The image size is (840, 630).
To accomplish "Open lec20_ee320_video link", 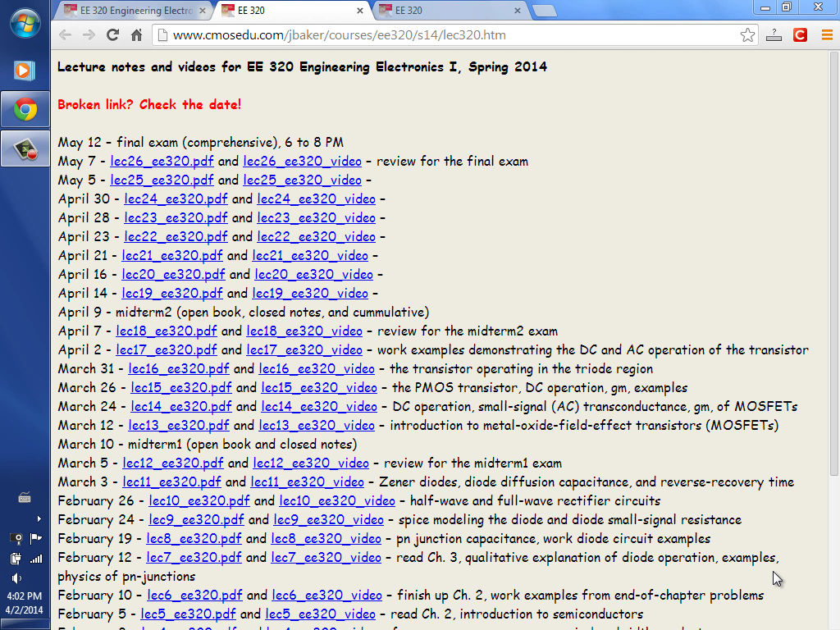I will point(313,274).
